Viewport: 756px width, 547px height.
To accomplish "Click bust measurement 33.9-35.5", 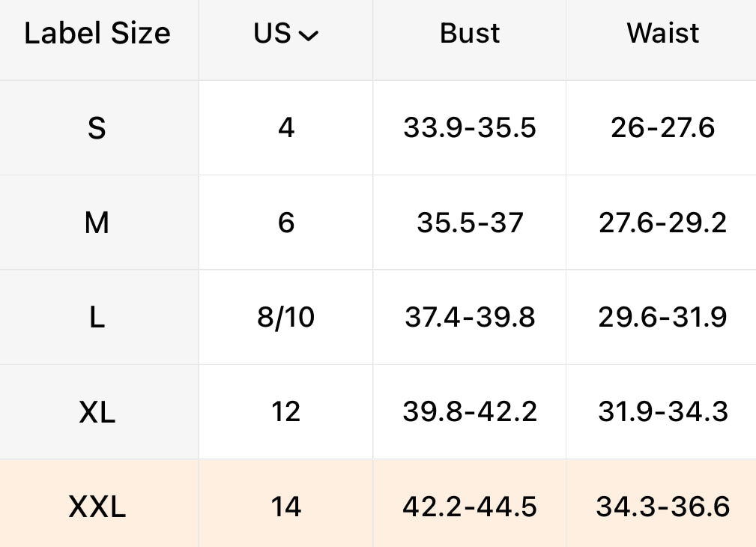I will click(x=470, y=128).
